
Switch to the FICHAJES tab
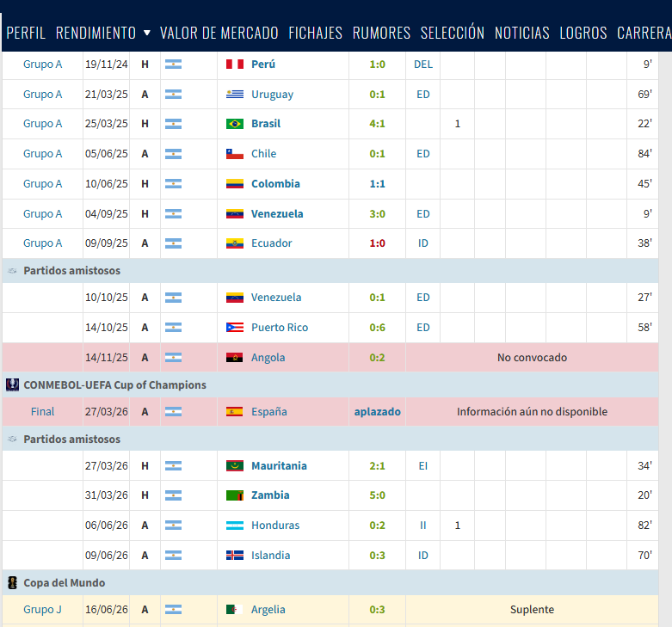click(316, 33)
